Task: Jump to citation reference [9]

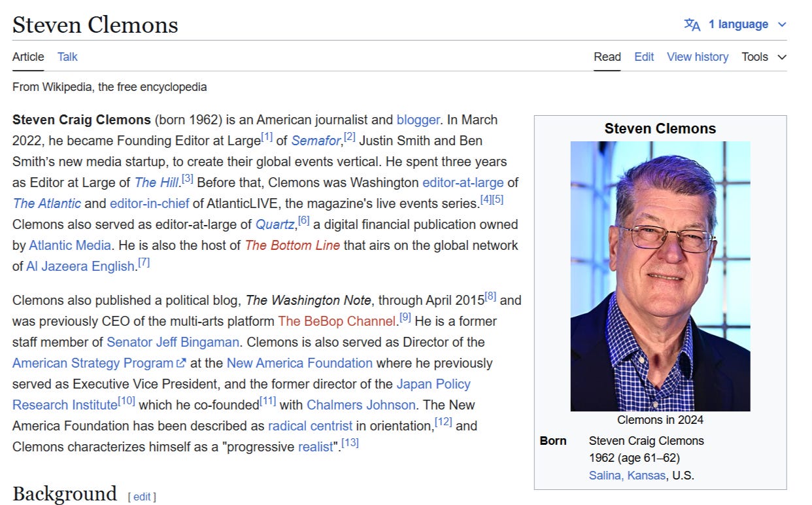Action: pyautogui.click(x=405, y=318)
